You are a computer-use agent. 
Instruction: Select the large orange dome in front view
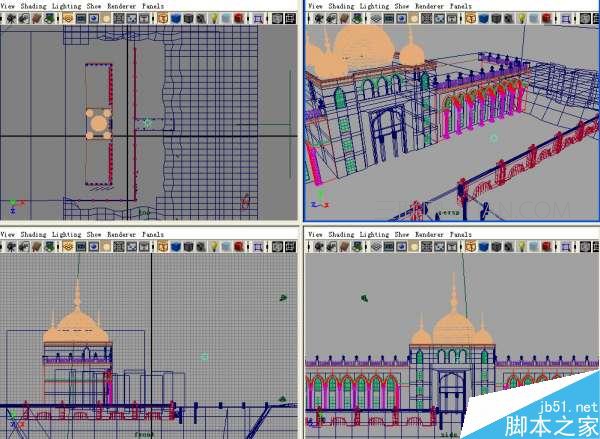coord(77,326)
